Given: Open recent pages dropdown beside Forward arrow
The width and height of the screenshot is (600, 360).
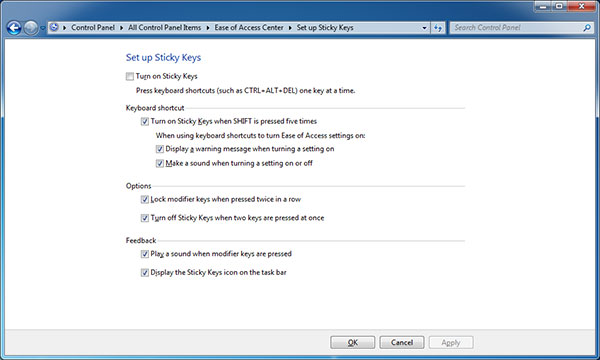Looking at the screenshot, I should pos(42,28).
